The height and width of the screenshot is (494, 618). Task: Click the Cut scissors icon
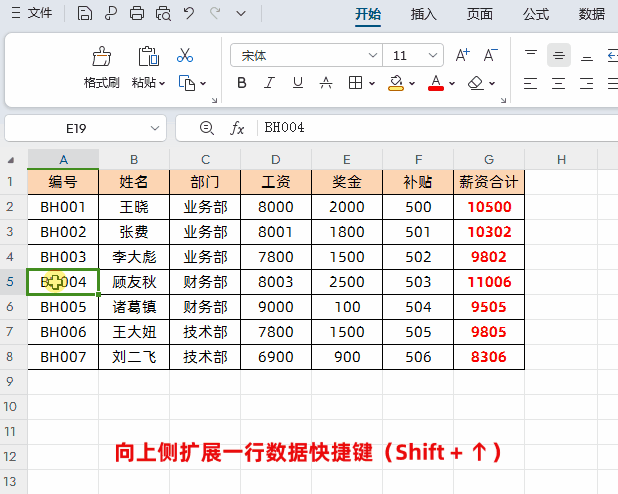click(185, 55)
